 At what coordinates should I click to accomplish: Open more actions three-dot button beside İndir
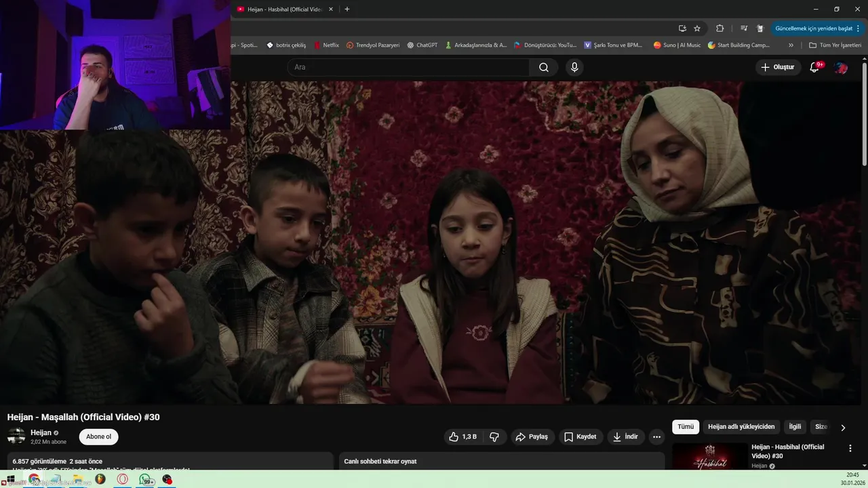tap(656, 436)
